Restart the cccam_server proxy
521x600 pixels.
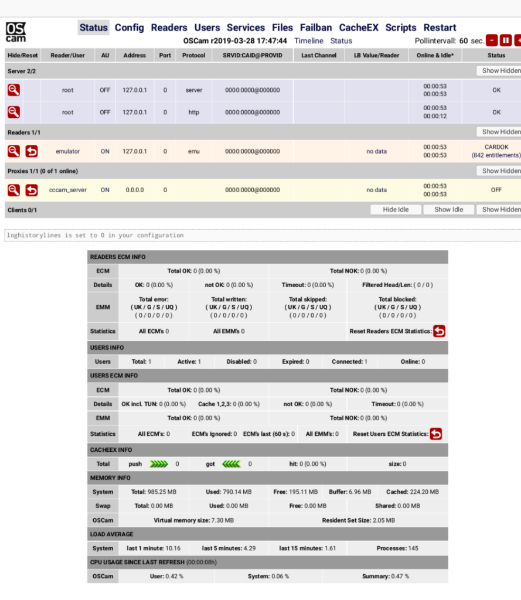coord(32,190)
